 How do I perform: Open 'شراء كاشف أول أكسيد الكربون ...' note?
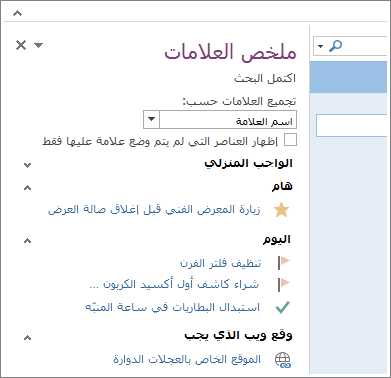tap(174, 284)
